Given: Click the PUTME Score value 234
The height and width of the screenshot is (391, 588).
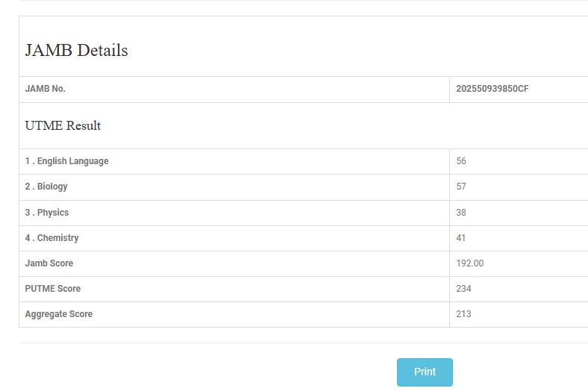Looking at the screenshot, I should (x=464, y=289).
